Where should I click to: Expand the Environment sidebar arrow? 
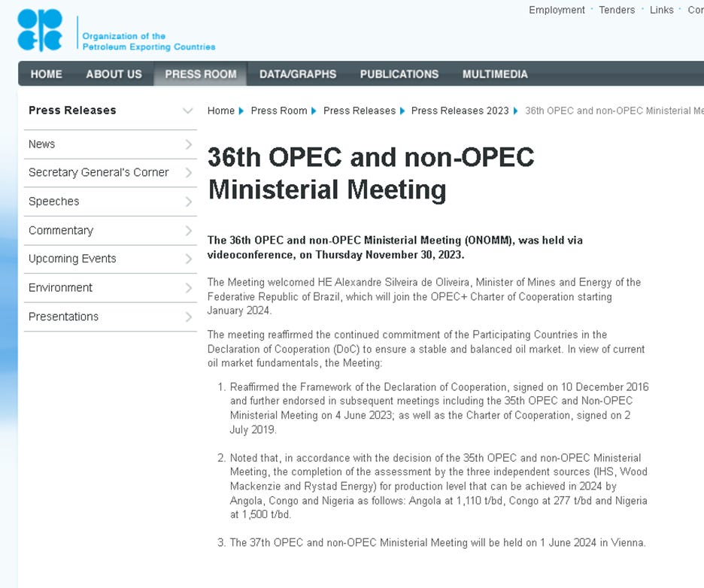189,288
